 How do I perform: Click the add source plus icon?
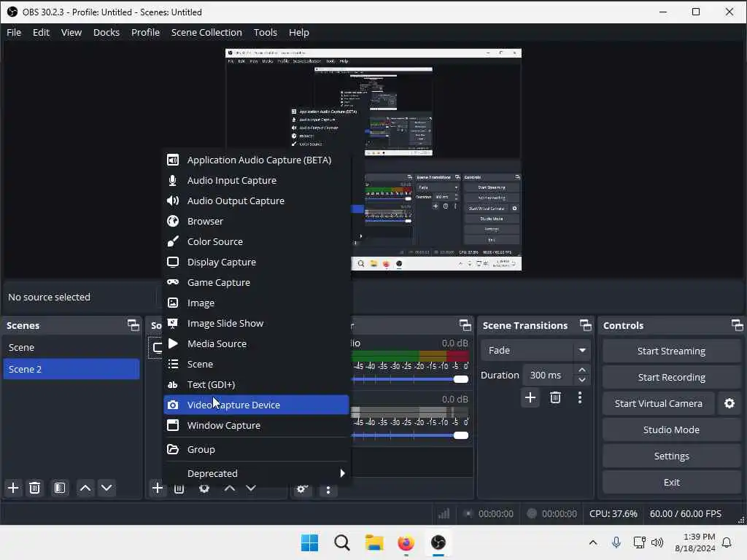158,488
